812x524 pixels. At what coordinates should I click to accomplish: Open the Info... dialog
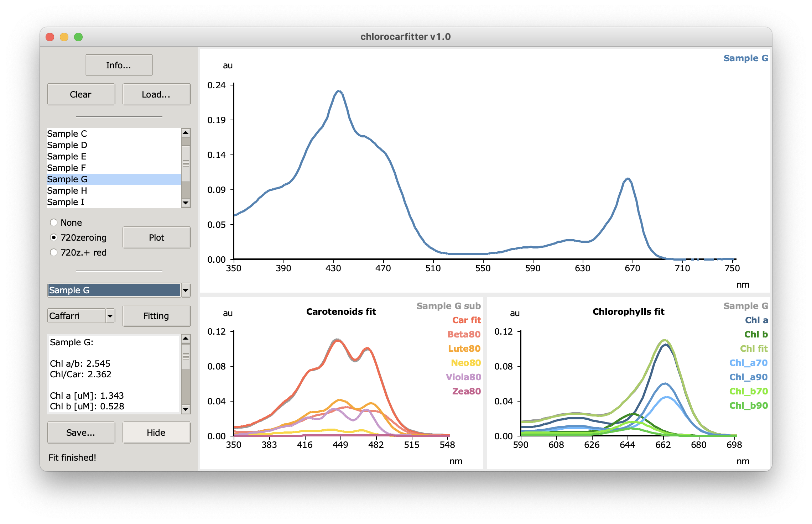pyautogui.click(x=119, y=64)
